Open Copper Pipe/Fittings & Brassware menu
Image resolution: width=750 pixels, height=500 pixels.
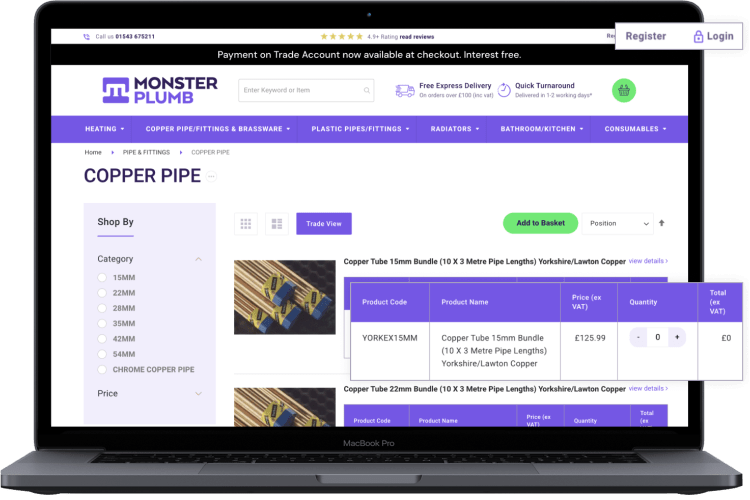click(x=218, y=129)
